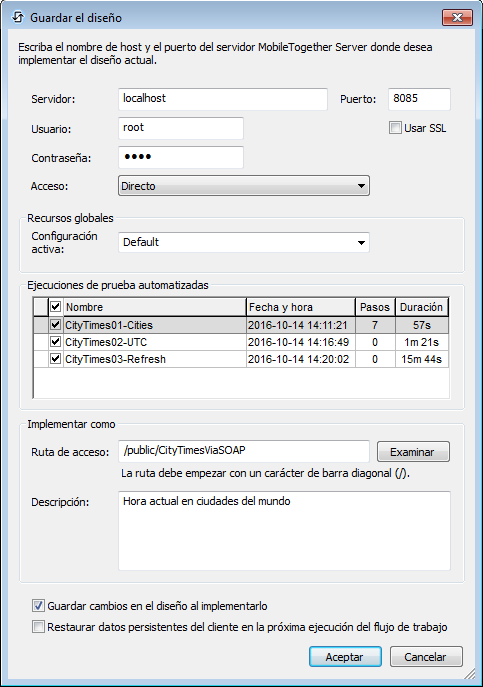Uncheck the CityTimes03-Refresh test run
This screenshot has height=687, width=483.
[x=55, y=359]
